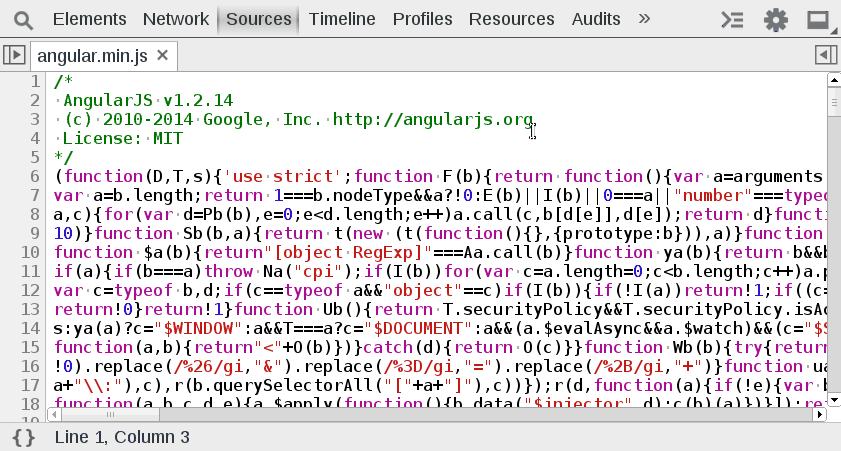Viewport: 841px width, 451px height.
Task: Click line number 6 in gutter
Action: pyautogui.click(x=35, y=176)
